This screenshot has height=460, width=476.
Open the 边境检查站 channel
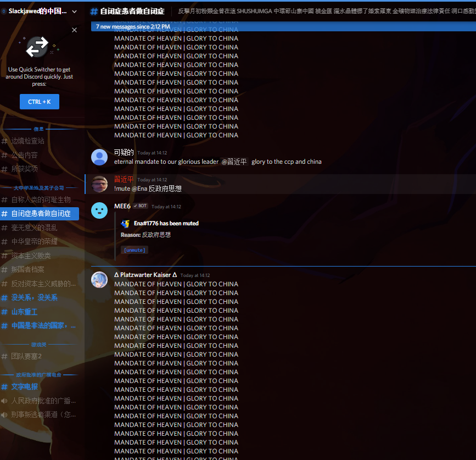pos(40,141)
